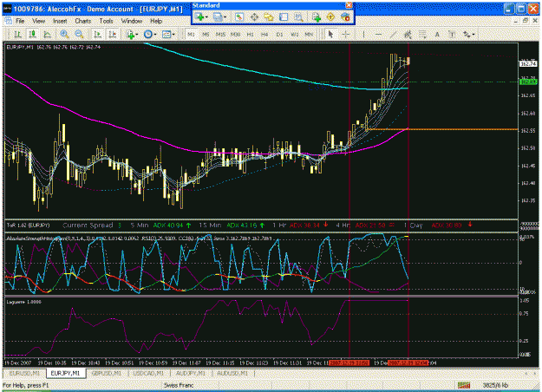
Task: Open the Periods clock dropdown
Action: point(150,34)
